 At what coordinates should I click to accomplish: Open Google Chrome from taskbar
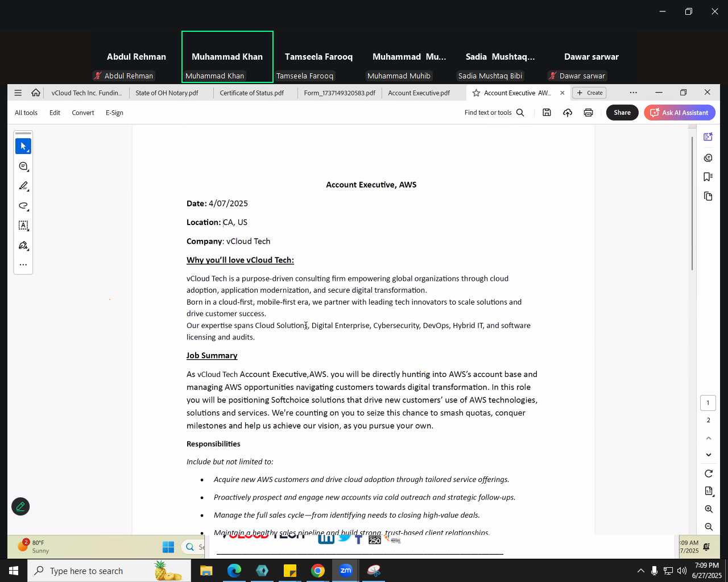coord(318,571)
